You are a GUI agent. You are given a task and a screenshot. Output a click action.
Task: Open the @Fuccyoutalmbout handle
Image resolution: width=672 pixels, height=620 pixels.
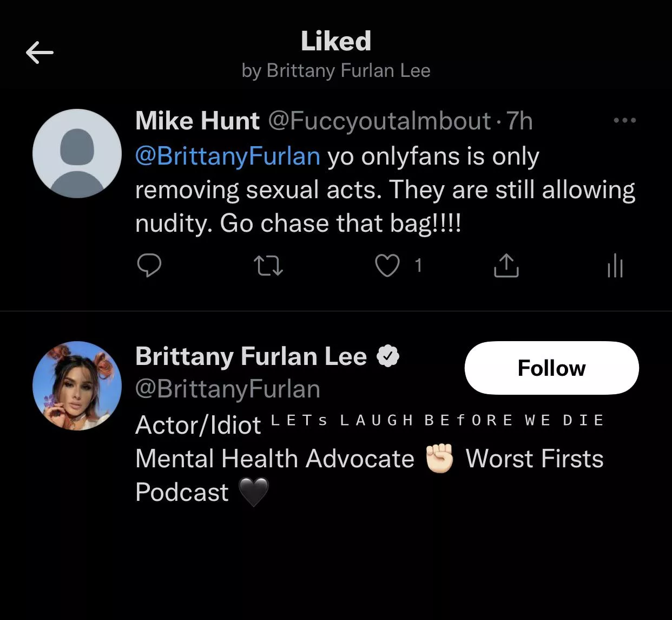pyautogui.click(x=379, y=120)
